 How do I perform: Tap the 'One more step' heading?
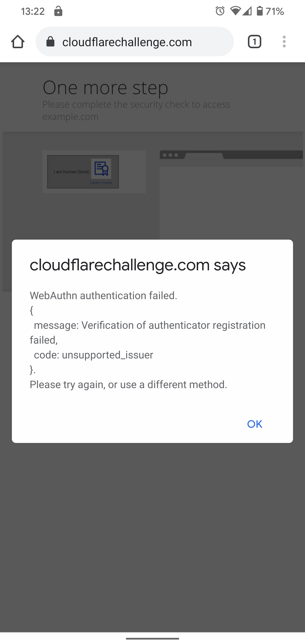pyautogui.click(x=105, y=87)
